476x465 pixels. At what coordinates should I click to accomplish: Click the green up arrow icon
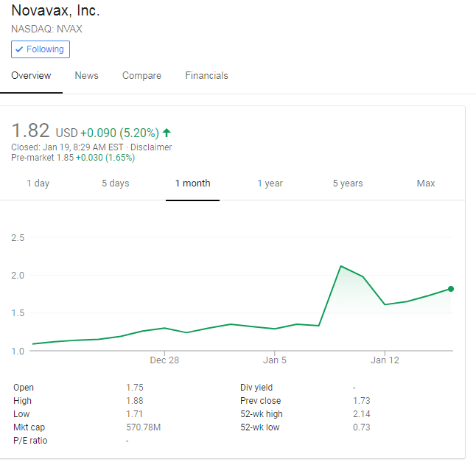point(167,133)
